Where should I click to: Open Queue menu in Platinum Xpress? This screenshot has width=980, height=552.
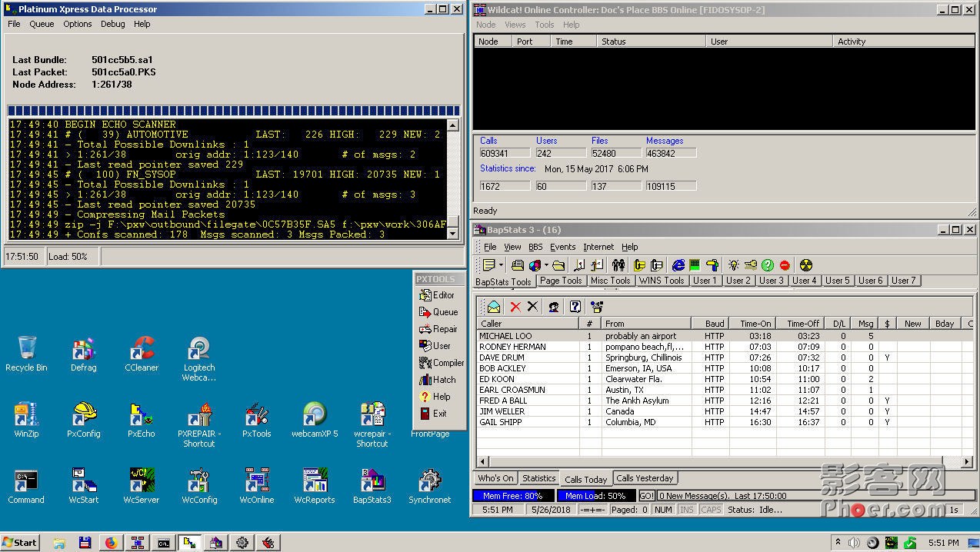point(42,24)
